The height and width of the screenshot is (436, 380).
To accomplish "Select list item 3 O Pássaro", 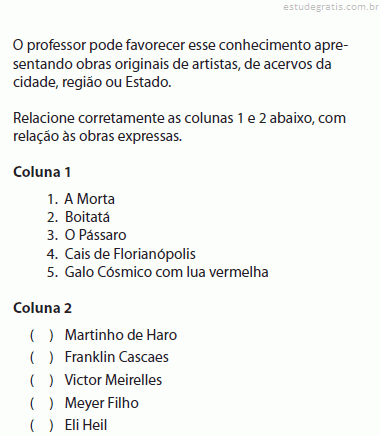I will (87, 235).
